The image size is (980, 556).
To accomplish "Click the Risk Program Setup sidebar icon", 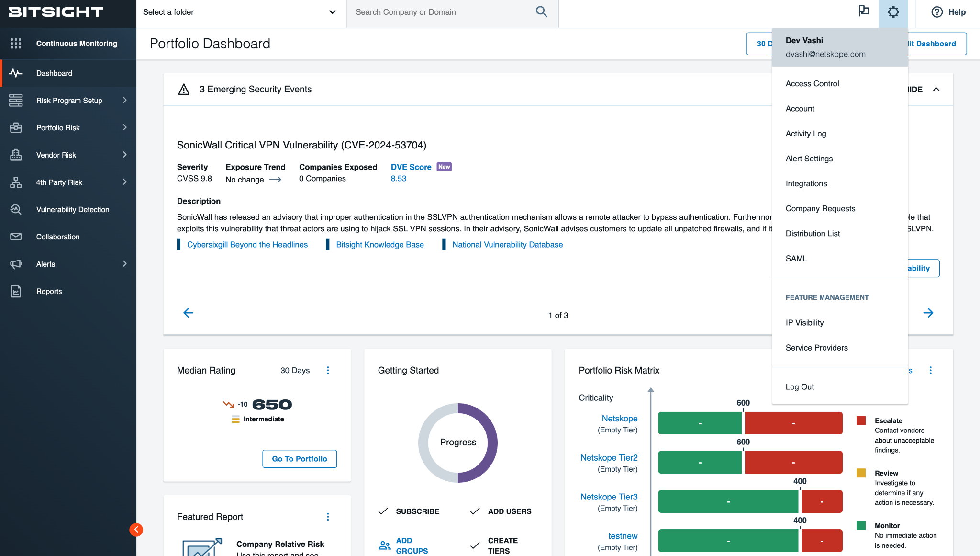I will point(16,100).
